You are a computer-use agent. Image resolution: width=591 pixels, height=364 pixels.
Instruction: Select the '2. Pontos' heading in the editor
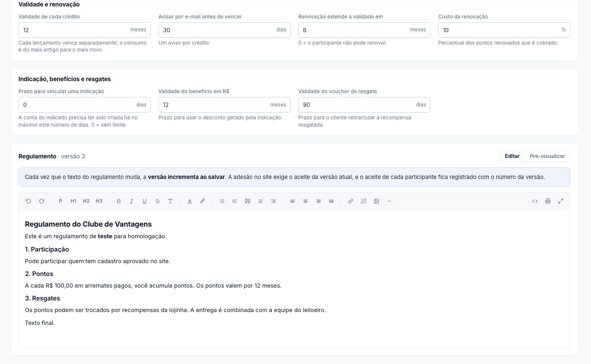click(x=39, y=274)
